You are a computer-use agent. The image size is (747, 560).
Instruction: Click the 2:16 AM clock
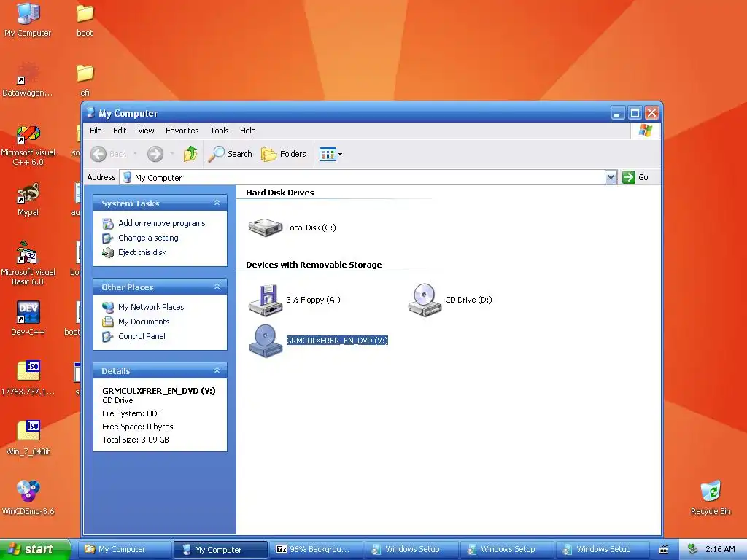coord(720,549)
